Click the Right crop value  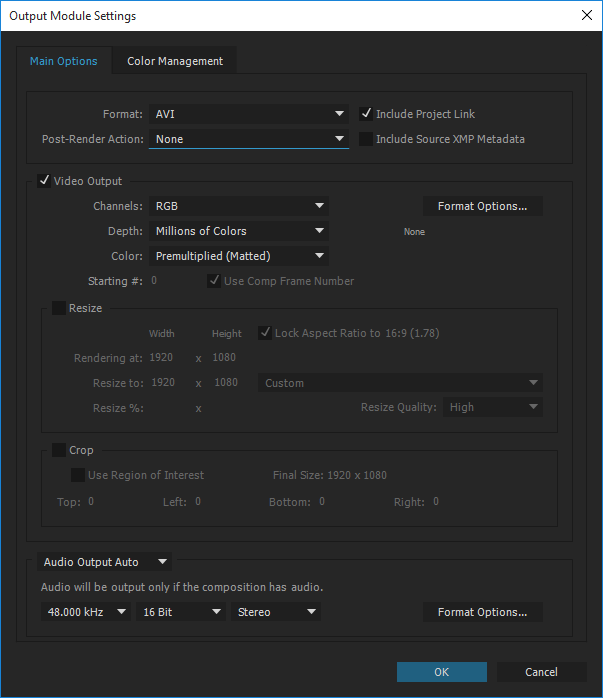[x=436, y=502]
